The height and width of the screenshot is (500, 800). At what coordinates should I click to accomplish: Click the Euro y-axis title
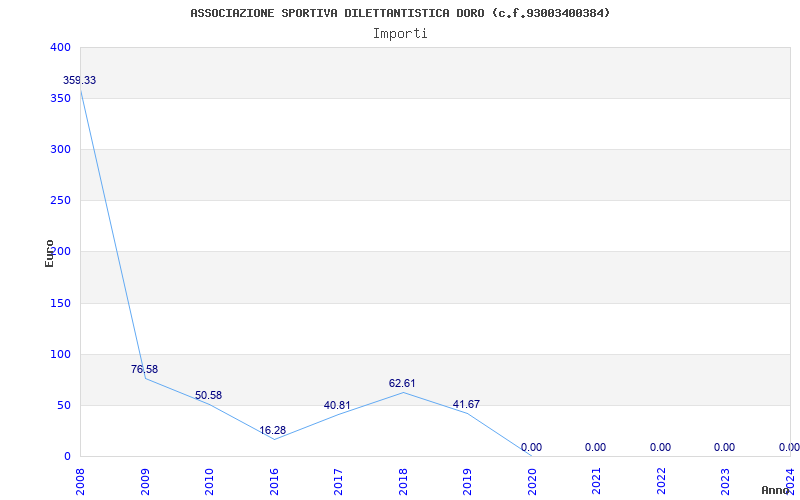[49, 253]
